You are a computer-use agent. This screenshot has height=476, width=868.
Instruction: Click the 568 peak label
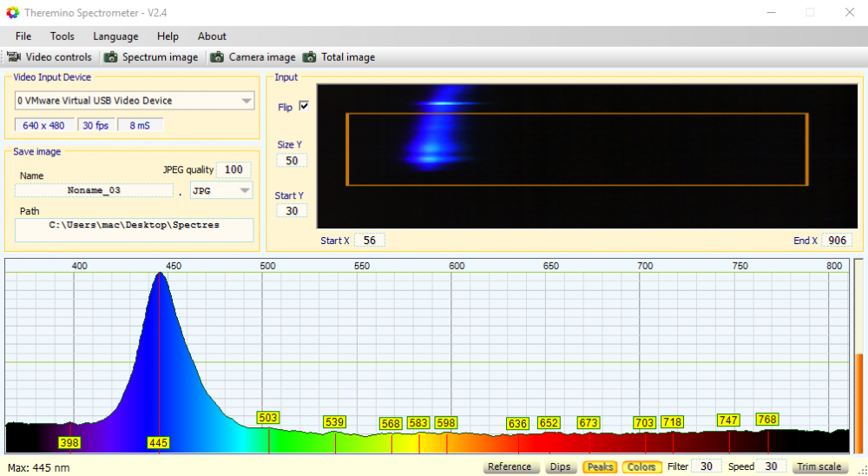(391, 423)
